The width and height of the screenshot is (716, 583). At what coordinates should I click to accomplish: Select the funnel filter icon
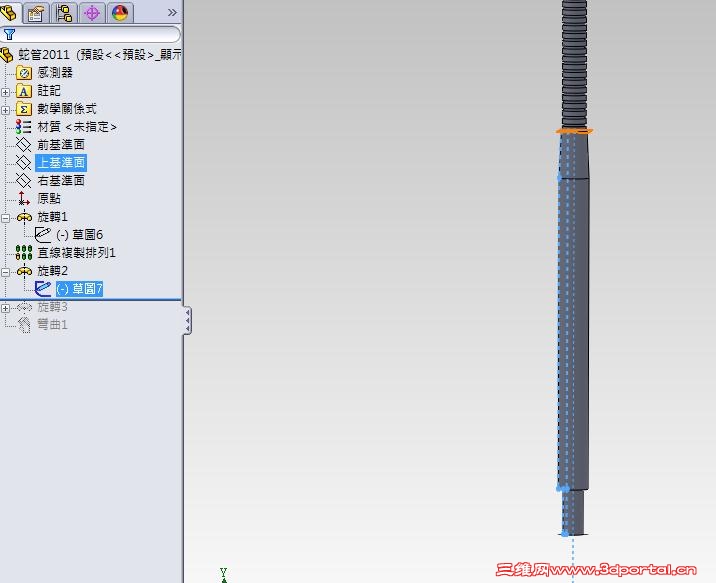[9, 34]
